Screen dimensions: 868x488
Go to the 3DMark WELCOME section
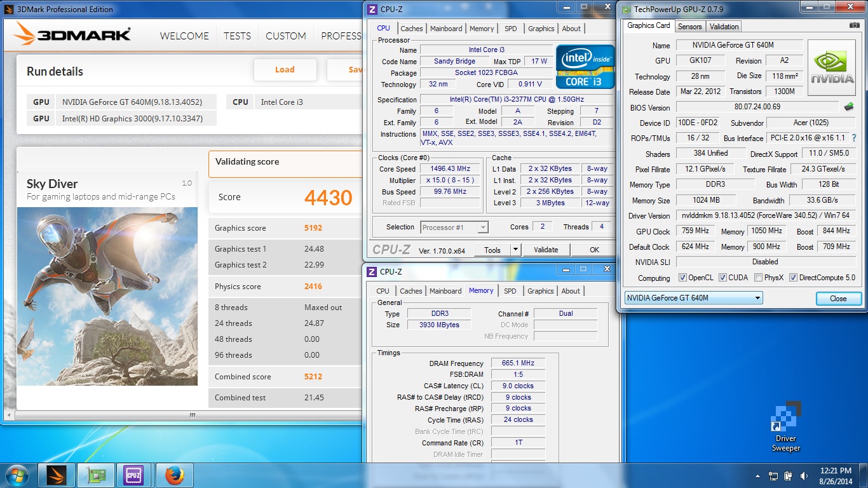184,36
